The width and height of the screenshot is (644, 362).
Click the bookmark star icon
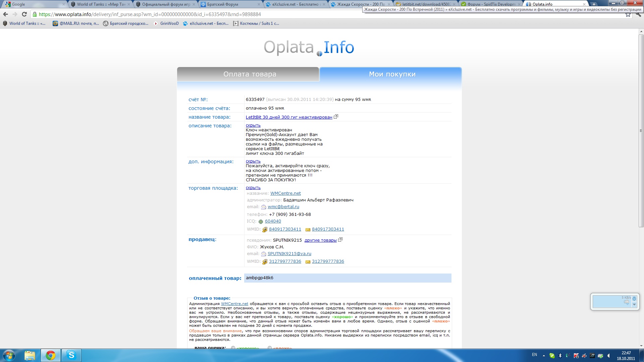coord(628,15)
